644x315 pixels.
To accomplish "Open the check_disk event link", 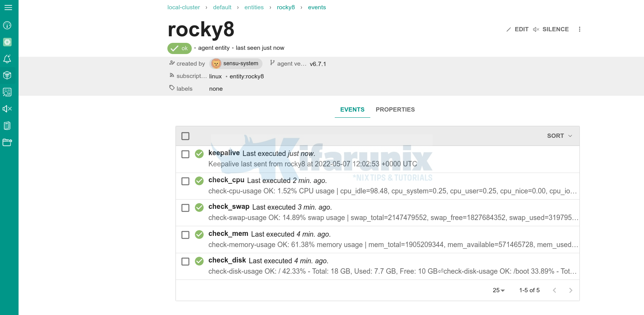I will (227, 260).
